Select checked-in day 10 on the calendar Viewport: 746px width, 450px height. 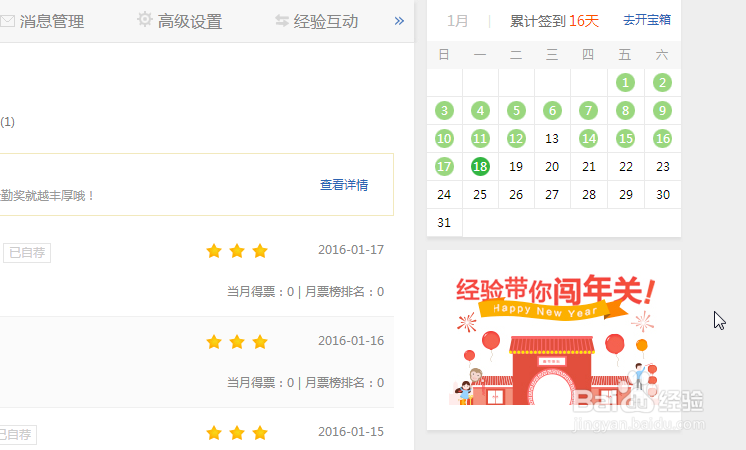tap(444, 138)
